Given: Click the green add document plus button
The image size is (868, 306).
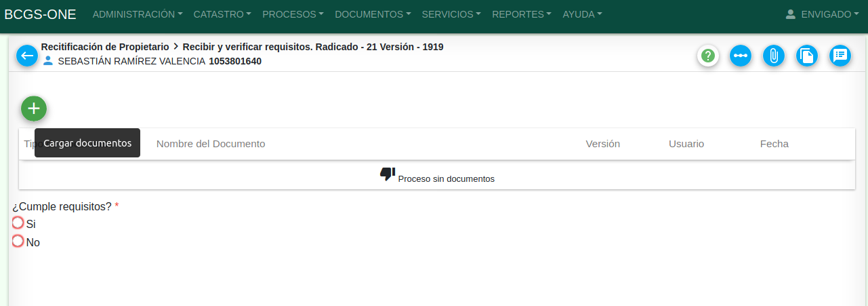Looking at the screenshot, I should (x=34, y=109).
